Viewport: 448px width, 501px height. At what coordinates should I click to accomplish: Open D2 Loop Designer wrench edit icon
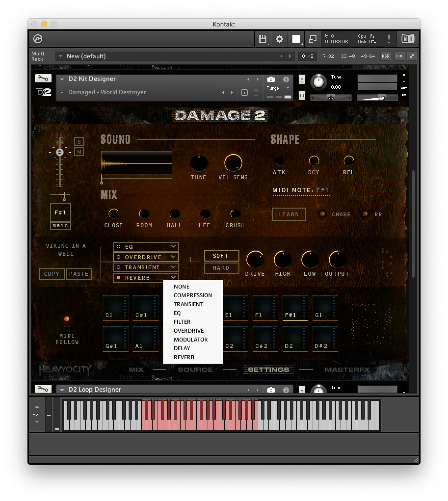point(43,389)
